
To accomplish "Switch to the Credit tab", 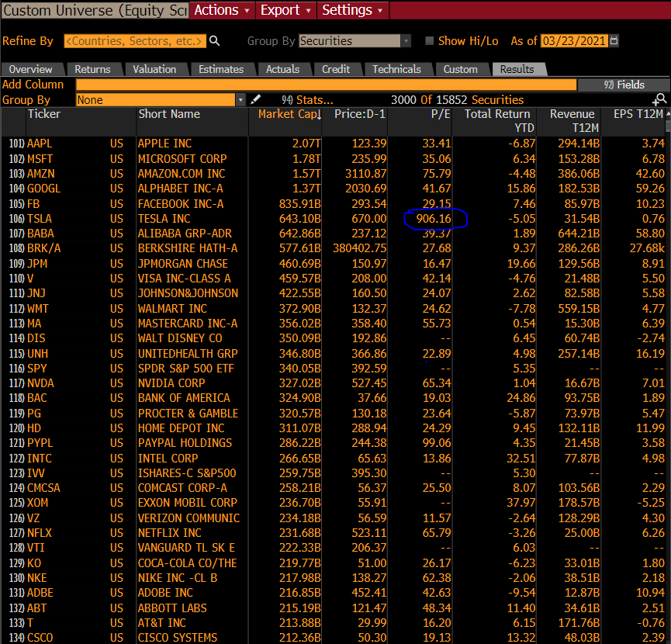I will coord(336,69).
